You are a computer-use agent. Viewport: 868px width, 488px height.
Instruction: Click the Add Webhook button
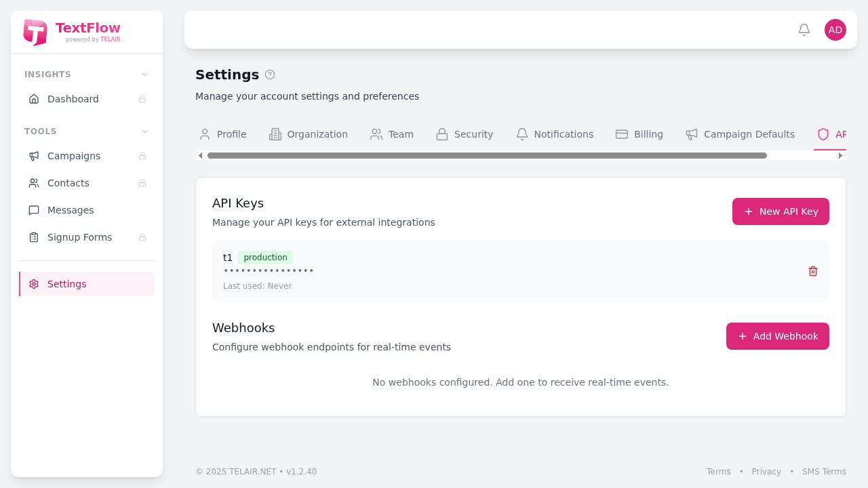(x=777, y=336)
